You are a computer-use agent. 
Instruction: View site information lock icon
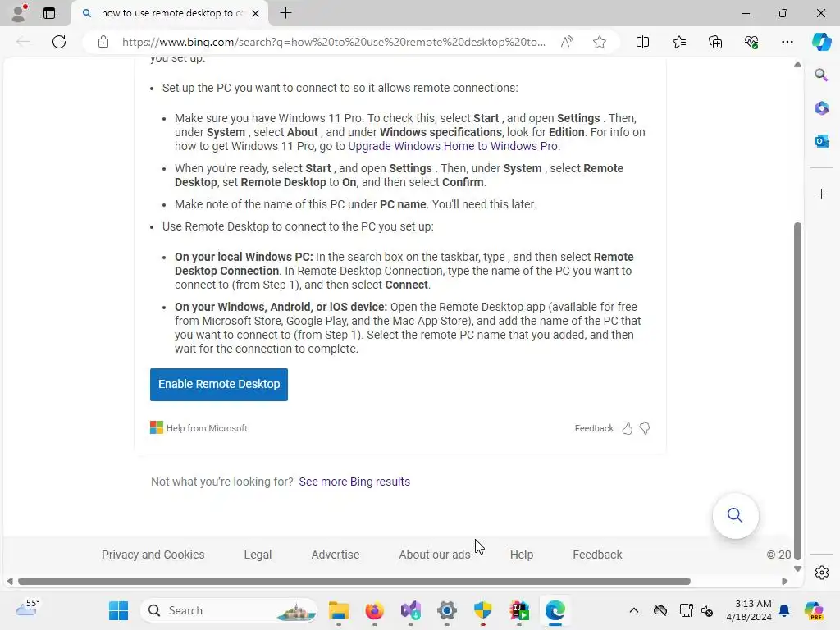tap(103, 42)
